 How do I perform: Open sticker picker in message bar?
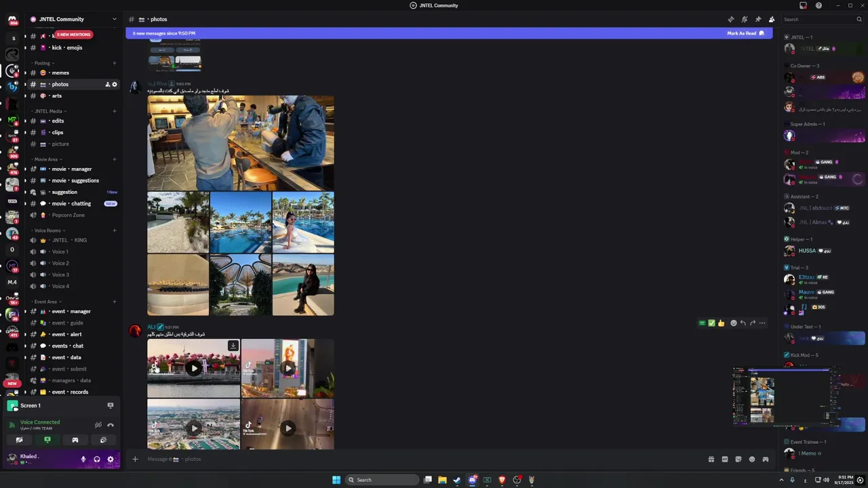(738, 459)
